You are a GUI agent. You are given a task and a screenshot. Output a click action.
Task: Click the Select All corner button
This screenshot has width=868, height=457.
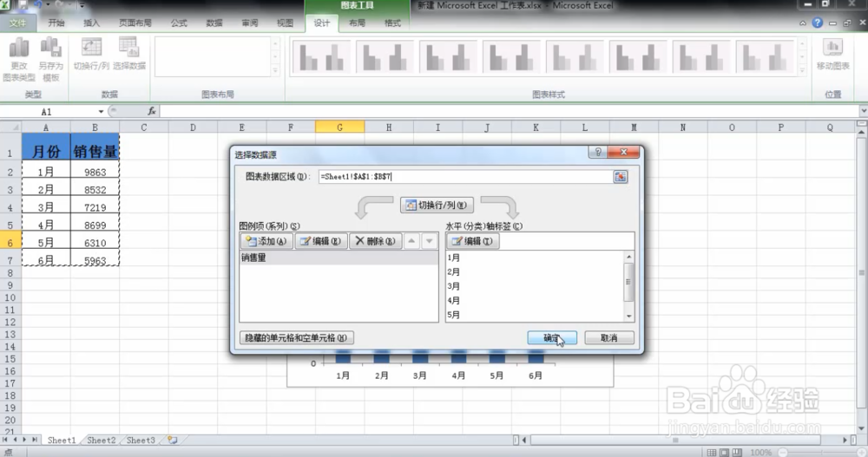(10, 127)
